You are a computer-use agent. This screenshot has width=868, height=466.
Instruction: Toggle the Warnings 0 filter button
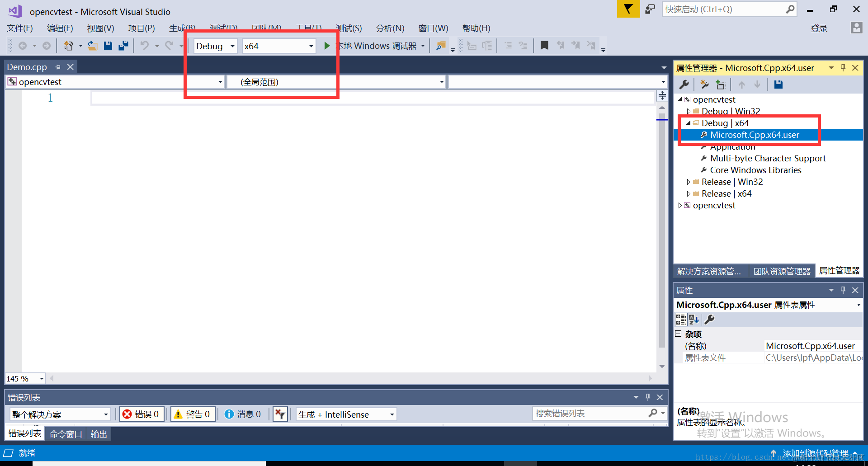[x=193, y=414]
